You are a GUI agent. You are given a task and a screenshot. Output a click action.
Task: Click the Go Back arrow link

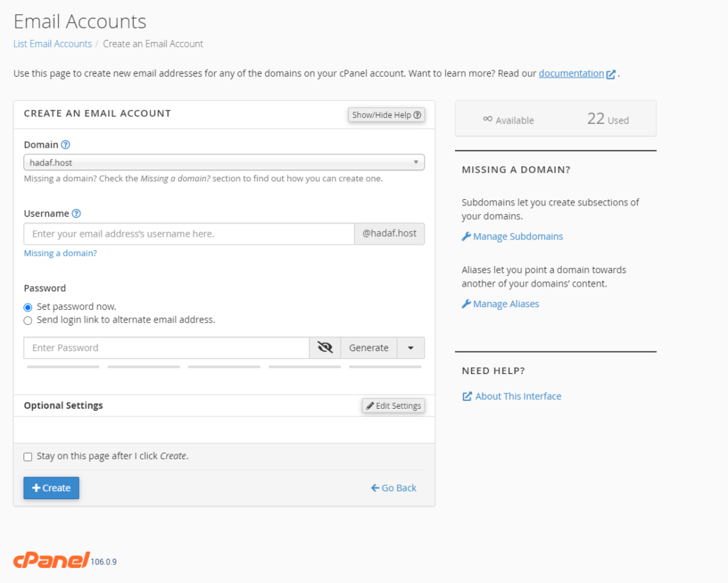click(394, 488)
